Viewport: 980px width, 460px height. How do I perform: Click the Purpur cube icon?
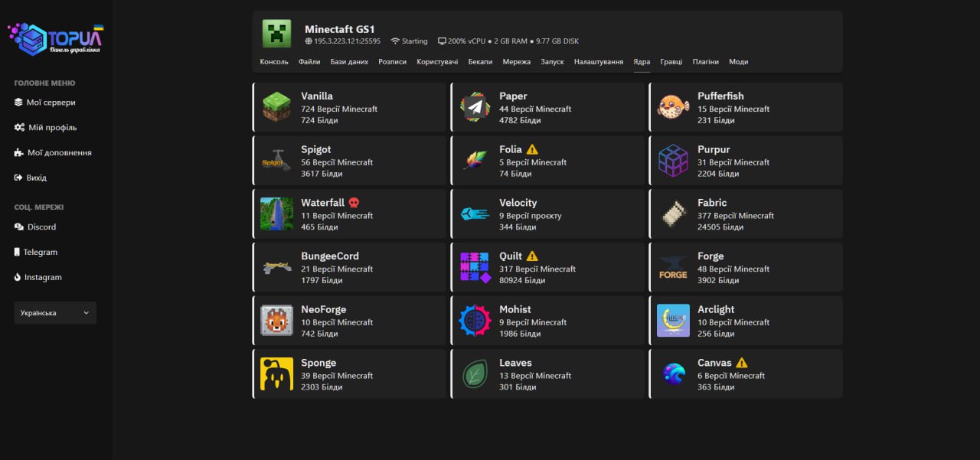tap(673, 161)
